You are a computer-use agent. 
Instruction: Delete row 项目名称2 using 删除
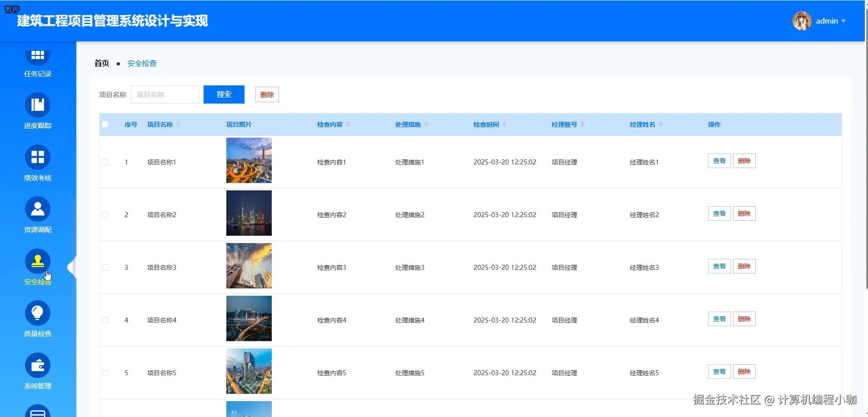point(744,213)
